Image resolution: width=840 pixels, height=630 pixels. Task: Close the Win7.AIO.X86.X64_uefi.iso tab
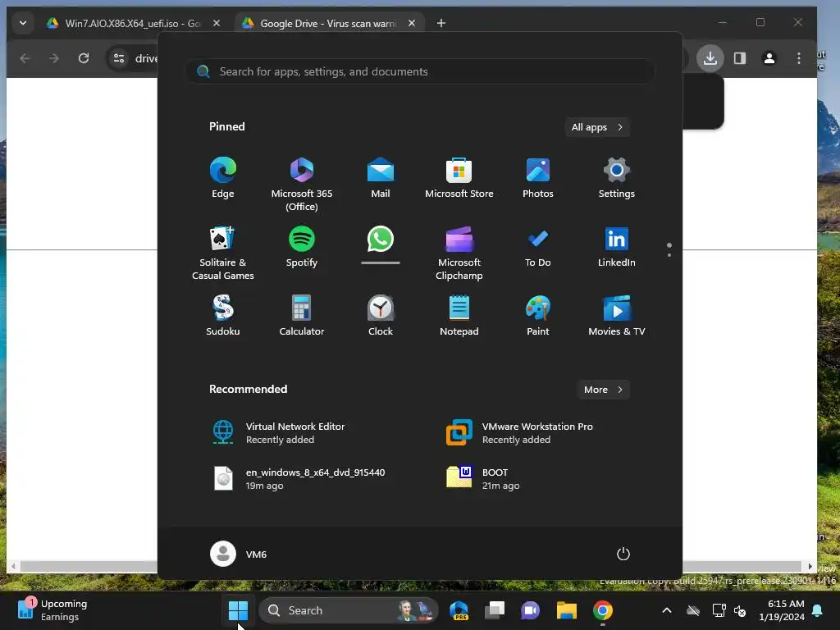coord(217,23)
